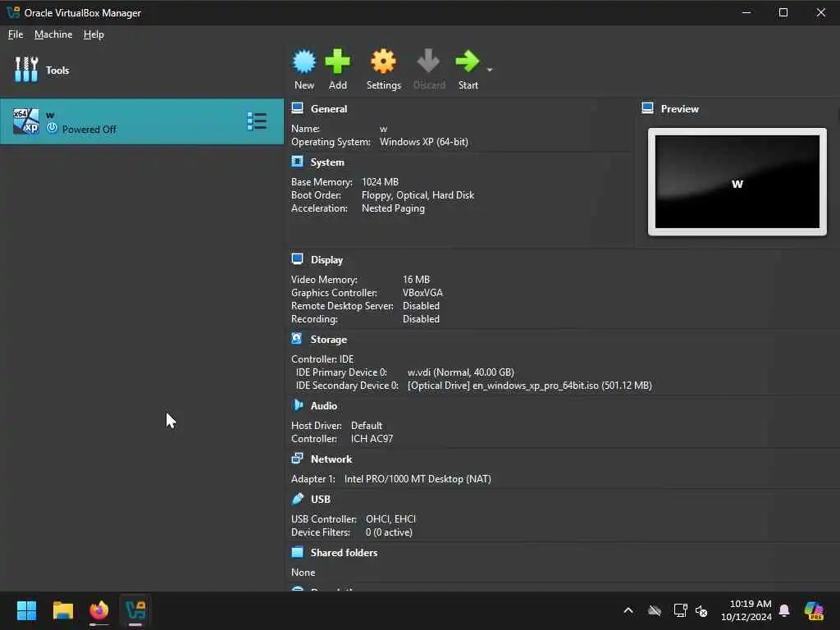Open the Display settings heading link
The image size is (840, 630).
coord(326,260)
